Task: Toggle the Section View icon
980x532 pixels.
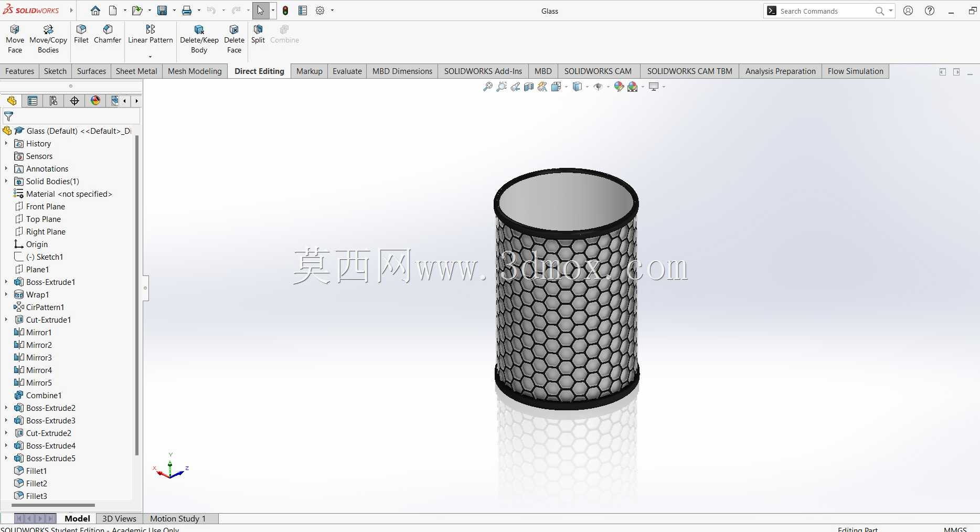Action: [x=529, y=87]
